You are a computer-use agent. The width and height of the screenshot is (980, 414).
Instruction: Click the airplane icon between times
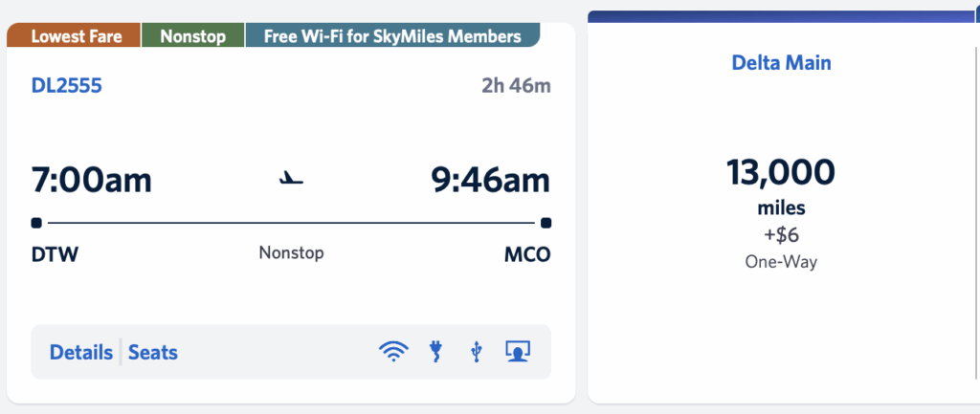pos(291,179)
